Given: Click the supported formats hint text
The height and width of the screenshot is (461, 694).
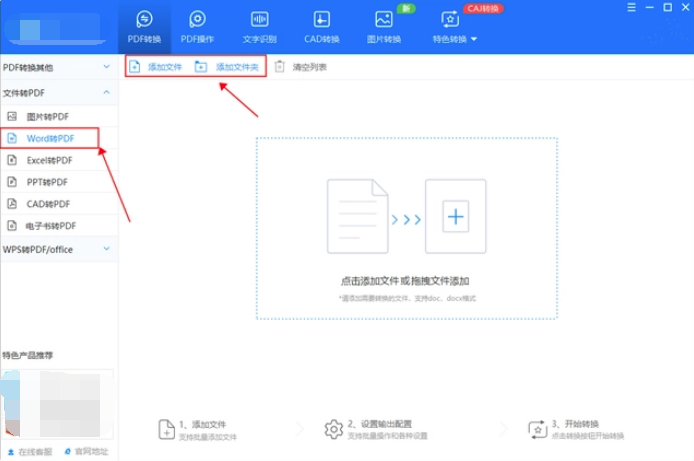Looking at the screenshot, I should point(407,299).
